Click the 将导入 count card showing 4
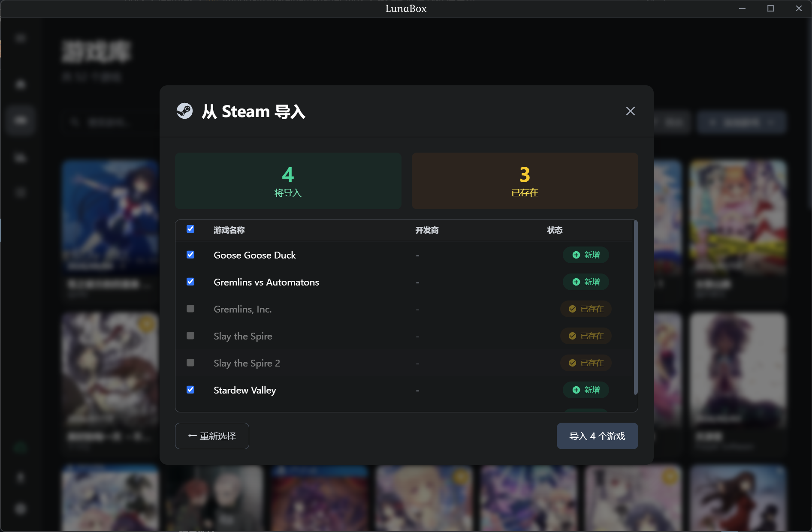 pyautogui.click(x=288, y=181)
